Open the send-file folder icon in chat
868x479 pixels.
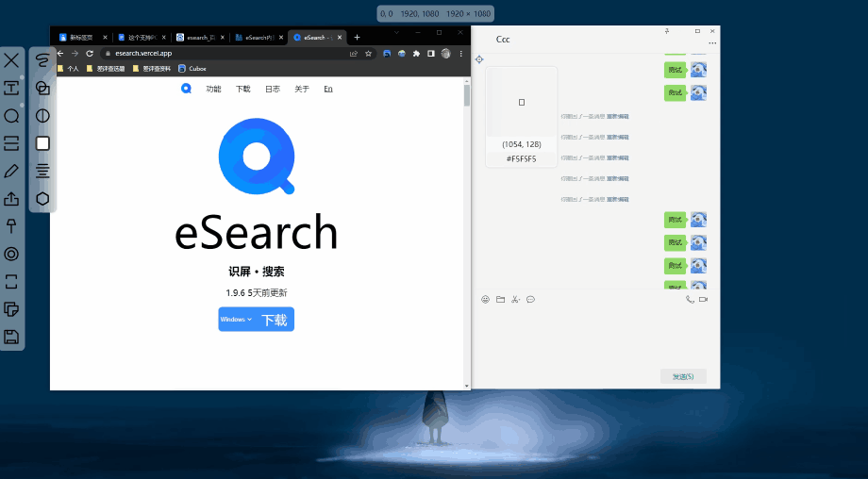point(500,299)
